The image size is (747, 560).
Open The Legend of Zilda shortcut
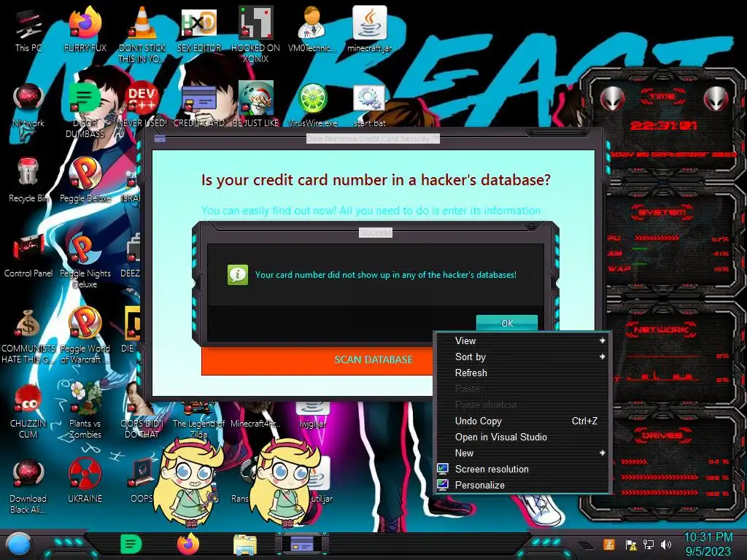[198, 420]
